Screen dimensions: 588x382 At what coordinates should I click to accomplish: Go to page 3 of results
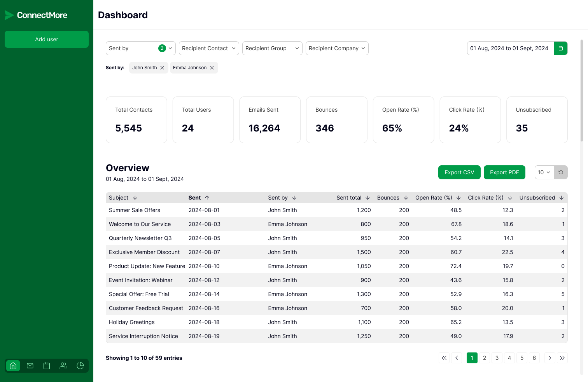pyautogui.click(x=497, y=358)
